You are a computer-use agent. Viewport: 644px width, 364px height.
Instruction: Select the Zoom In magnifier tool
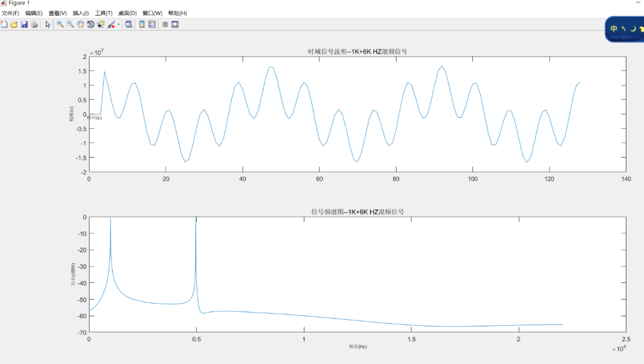pos(60,24)
